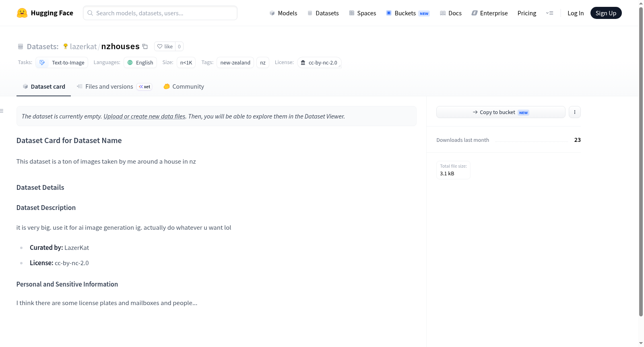Image resolution: width=644 pixels, height=347 pixels.
Task: Open the cc-by-nc-2.0 license tag
Action: (319, 62)
